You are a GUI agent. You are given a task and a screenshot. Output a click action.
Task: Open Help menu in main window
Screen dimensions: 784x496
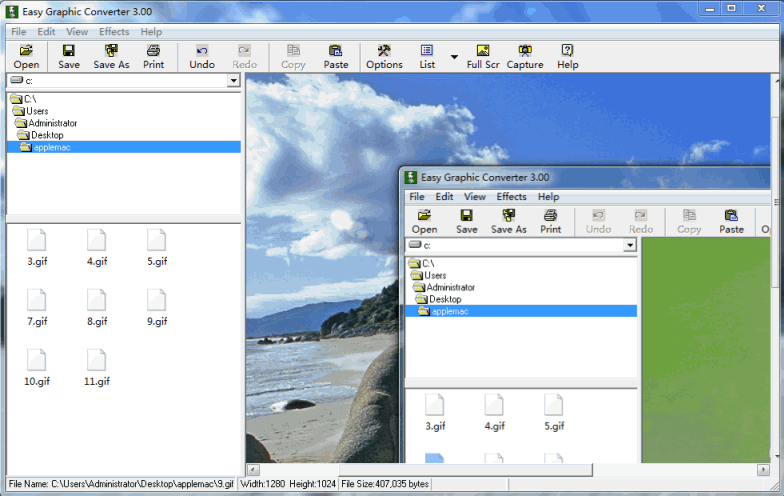pos(151,32)
